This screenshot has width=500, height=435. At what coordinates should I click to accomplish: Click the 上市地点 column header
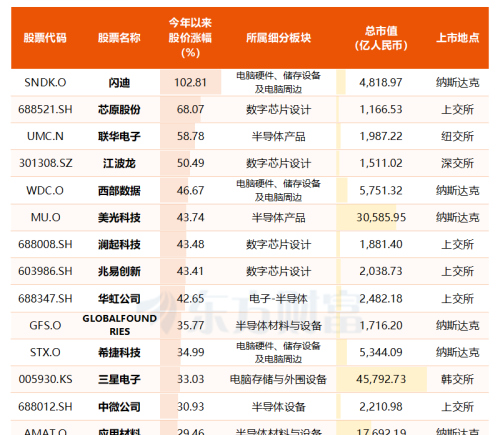click(x=458, y=38)
